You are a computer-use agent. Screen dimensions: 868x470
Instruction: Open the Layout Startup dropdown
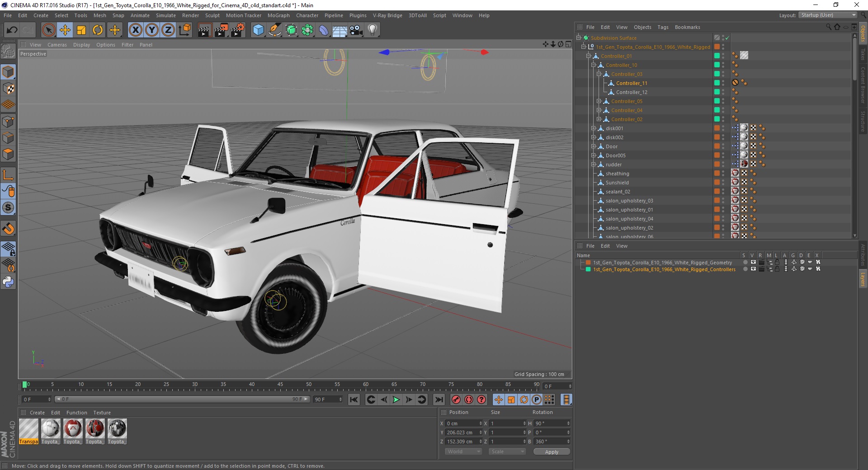(x=828, y=15)
